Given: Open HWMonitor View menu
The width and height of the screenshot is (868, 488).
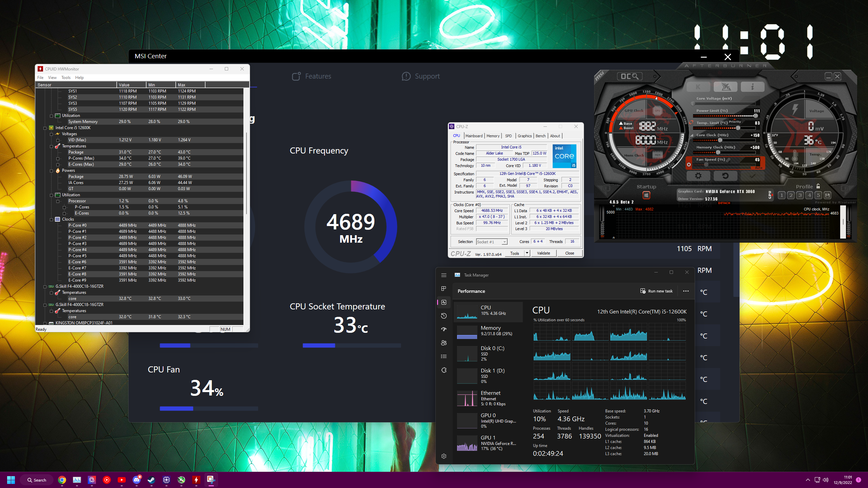Looking at the screenshot, I should [x=52, y=78].
